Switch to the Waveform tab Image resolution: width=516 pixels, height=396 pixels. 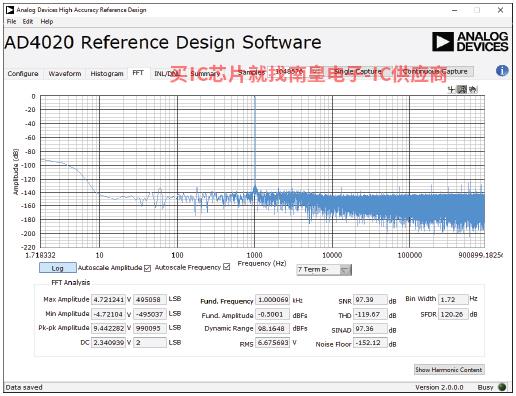(65, 73)
